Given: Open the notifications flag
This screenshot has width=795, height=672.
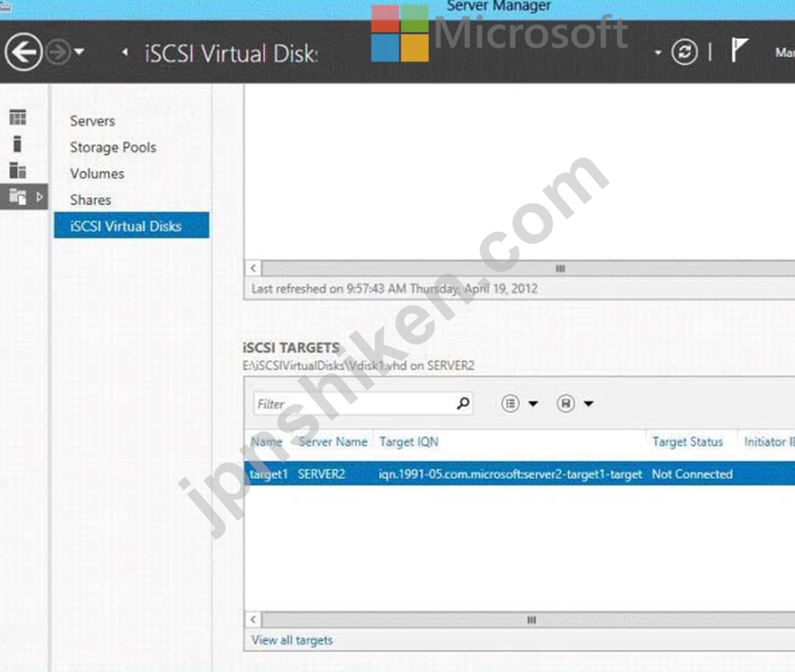Looking at the screenshot, I should [x=738, y=50].
